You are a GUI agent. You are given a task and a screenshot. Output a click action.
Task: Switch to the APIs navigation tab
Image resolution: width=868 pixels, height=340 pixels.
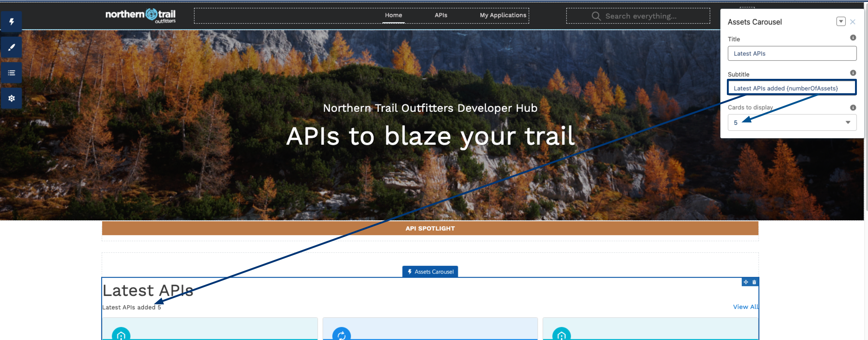[440, 15]
